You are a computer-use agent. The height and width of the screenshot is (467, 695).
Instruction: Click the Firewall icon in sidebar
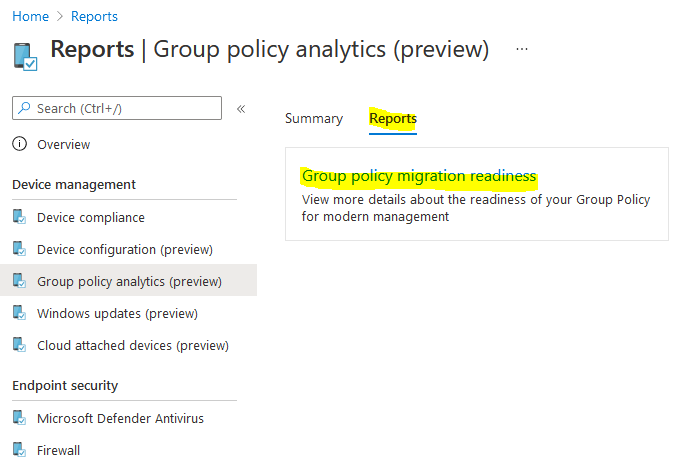[19, 450]
